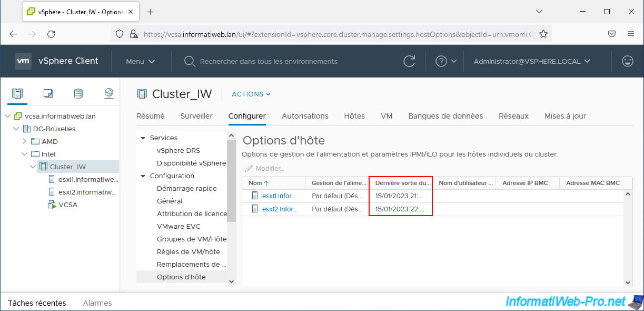
Task: Open the ACTIONS dropdown for Cluster_IW
Action: click(x=251, y=94)
